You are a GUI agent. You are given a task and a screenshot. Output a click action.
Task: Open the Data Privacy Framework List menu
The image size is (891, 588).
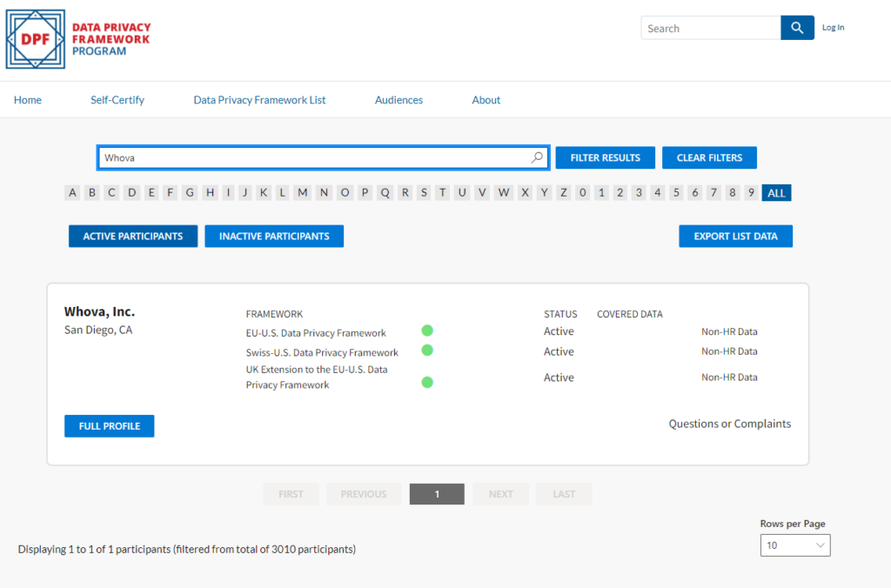(259, 100)
